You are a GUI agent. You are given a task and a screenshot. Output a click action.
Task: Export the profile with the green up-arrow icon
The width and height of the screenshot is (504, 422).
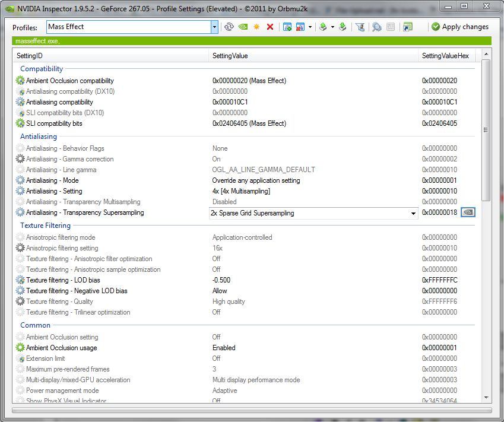click(323, 27)
